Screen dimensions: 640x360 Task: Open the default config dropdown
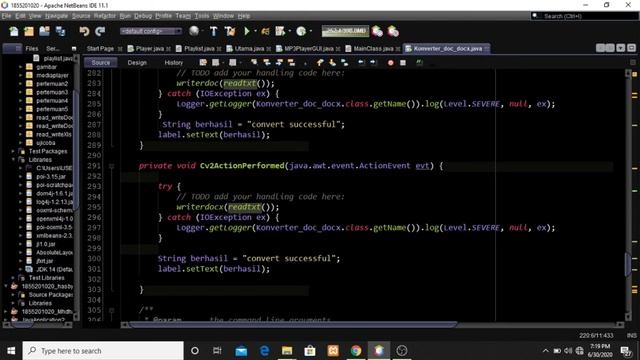(x=151, y=31)
